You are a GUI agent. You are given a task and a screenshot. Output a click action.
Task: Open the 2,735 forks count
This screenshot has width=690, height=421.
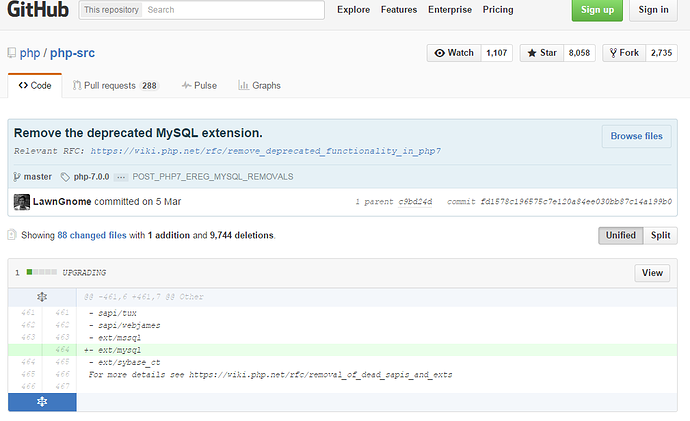click(661, 53)
